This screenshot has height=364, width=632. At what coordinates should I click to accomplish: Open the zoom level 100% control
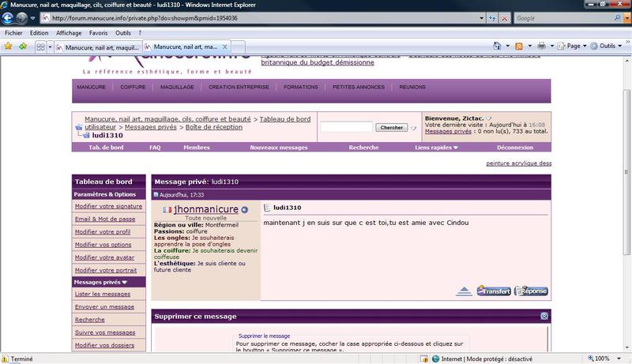coord(605,358)
